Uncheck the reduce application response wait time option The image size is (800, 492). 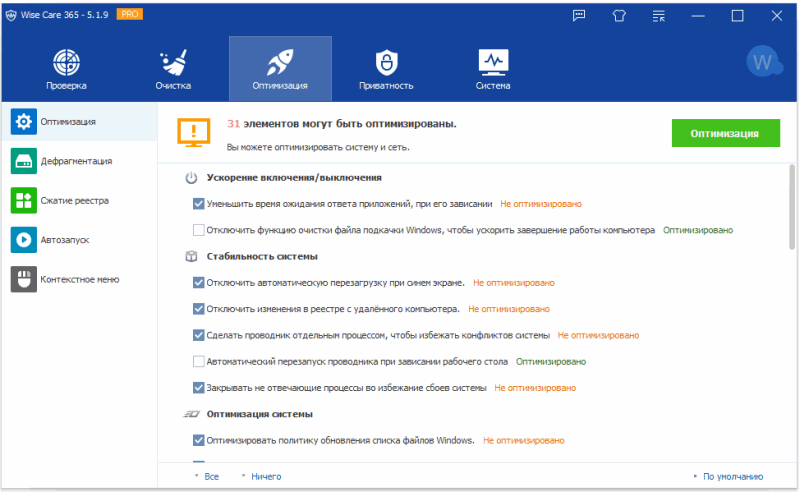[x=198, y=204]
